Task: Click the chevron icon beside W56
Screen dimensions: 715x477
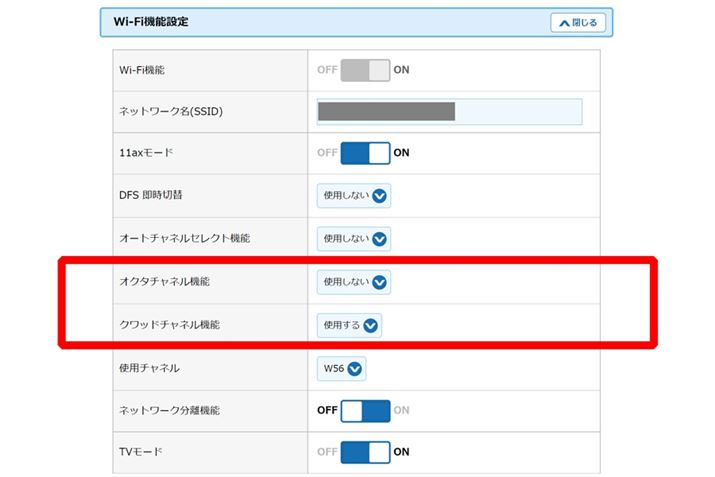Action: (354, 368)
